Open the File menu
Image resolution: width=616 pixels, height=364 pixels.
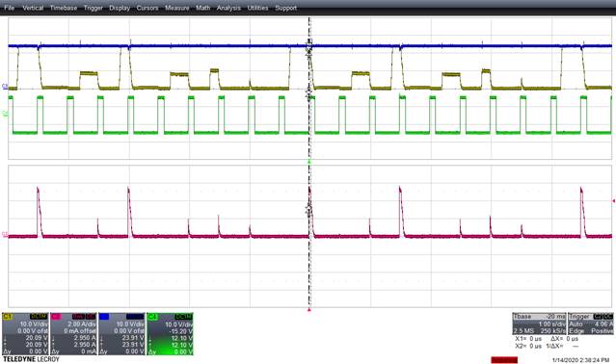coord(9,8)
